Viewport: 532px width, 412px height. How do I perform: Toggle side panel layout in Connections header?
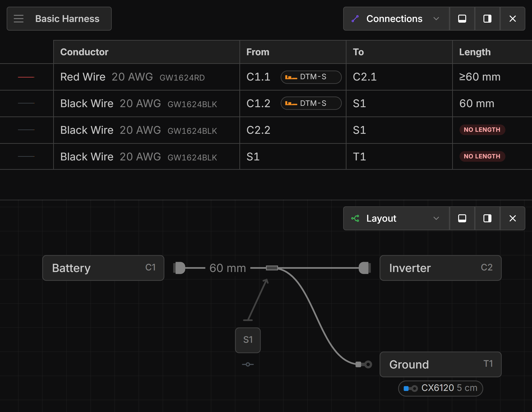[x=487, y=19]
